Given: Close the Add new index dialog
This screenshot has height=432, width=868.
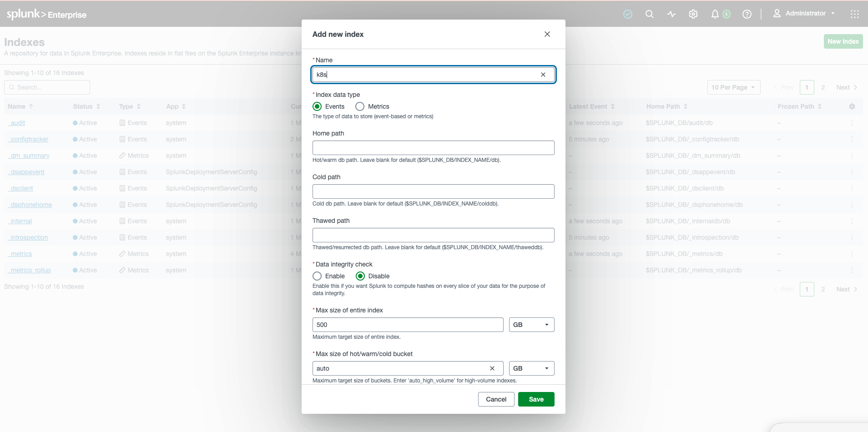Looking at the screenshot, I should point(547,34).
